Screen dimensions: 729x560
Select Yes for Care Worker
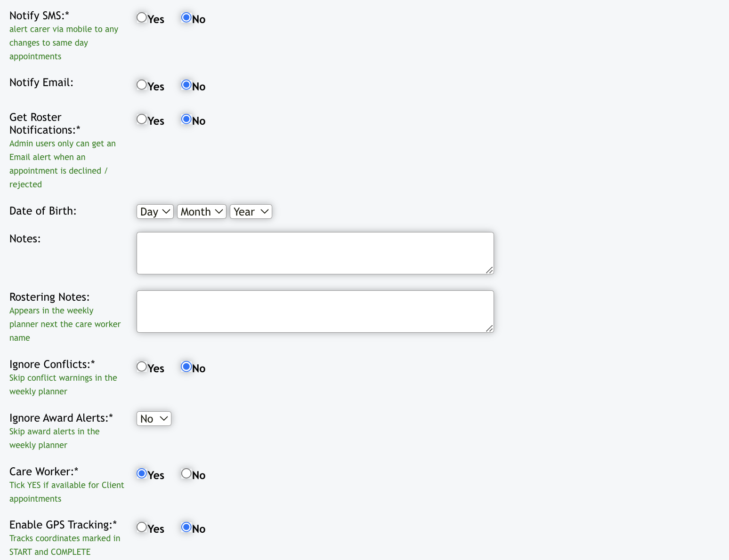(x=142, y=474)
